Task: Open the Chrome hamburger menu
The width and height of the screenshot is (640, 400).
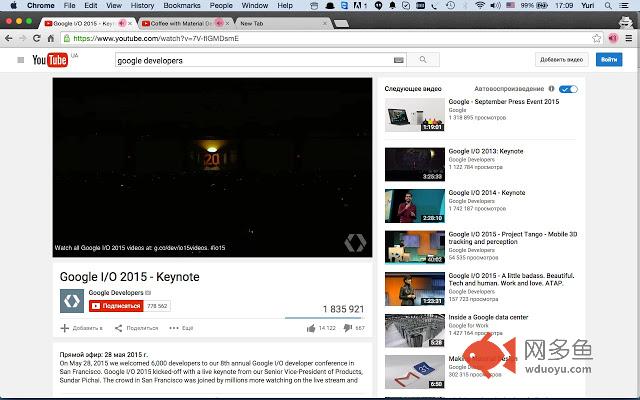Action: click(629, 38)
